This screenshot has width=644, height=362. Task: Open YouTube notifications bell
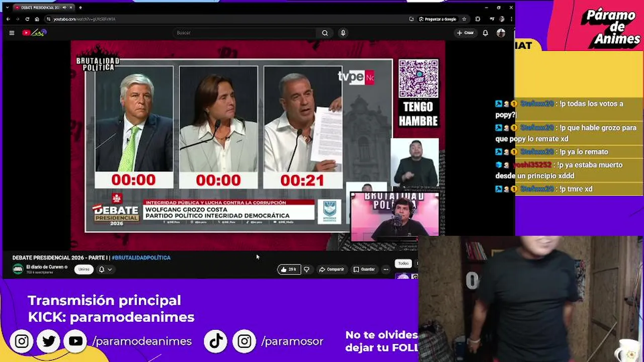485,33
